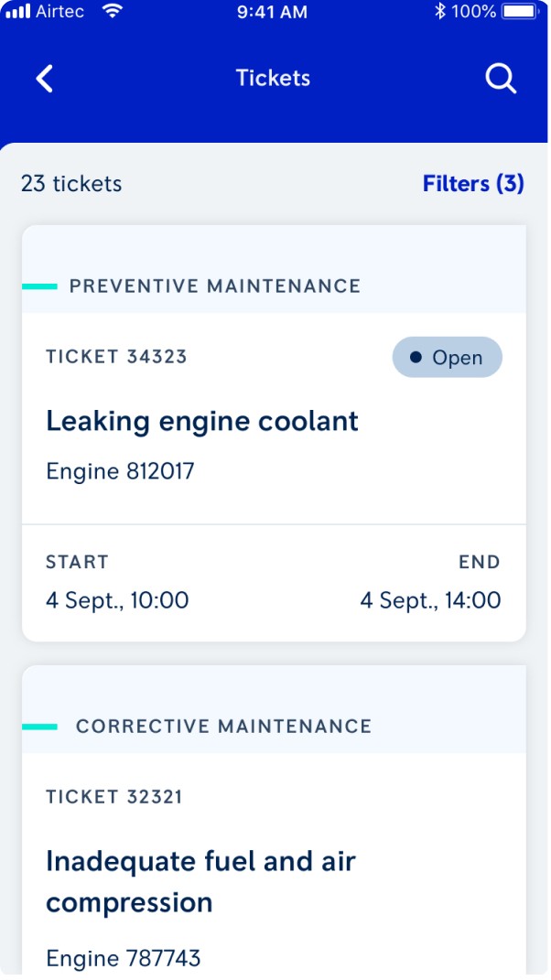The height and width of the screenshot is (980, 551).
Task: Tap start time 4 Sept., 10:00
Action: coord(117,601)
